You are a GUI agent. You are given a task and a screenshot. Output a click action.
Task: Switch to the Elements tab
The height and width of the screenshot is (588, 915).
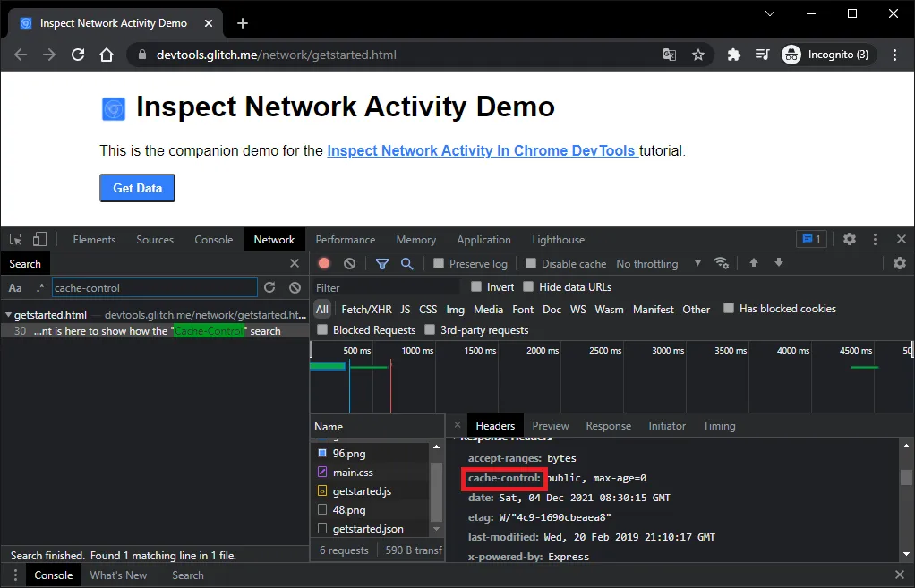click(x=94, y=240)
